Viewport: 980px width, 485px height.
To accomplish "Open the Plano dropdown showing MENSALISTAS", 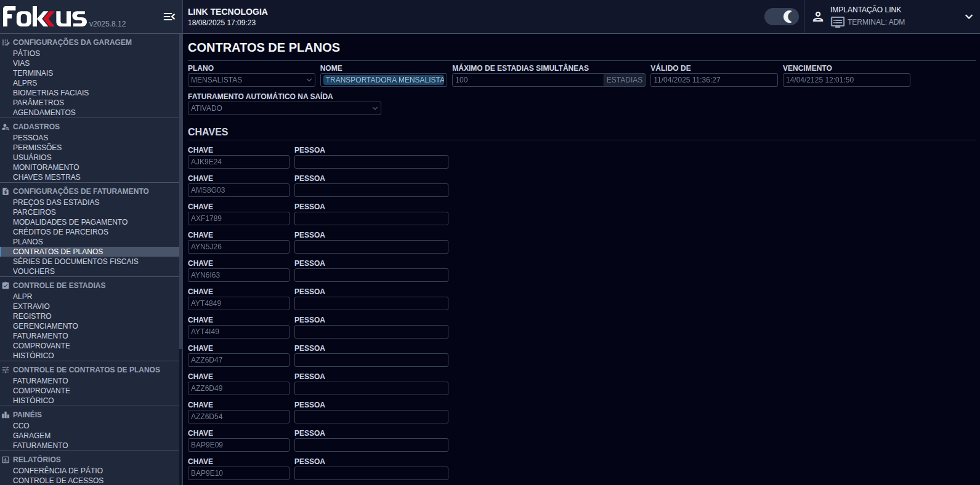I will (x=251, y=80).
